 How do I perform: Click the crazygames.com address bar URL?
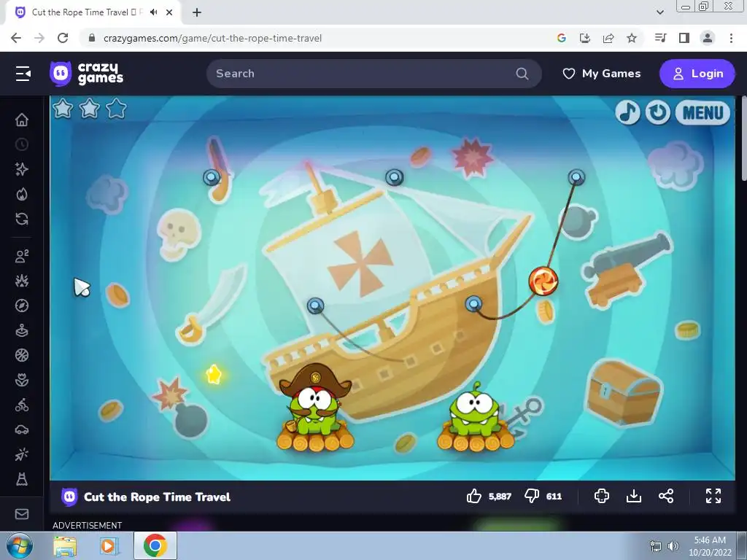click(212, 38)
